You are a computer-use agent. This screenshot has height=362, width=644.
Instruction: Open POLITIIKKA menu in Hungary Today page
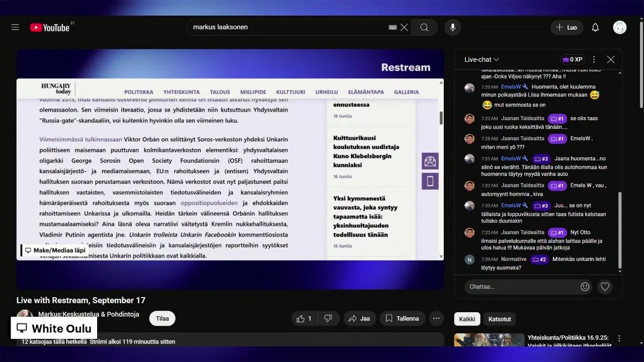tap(139, 92)
